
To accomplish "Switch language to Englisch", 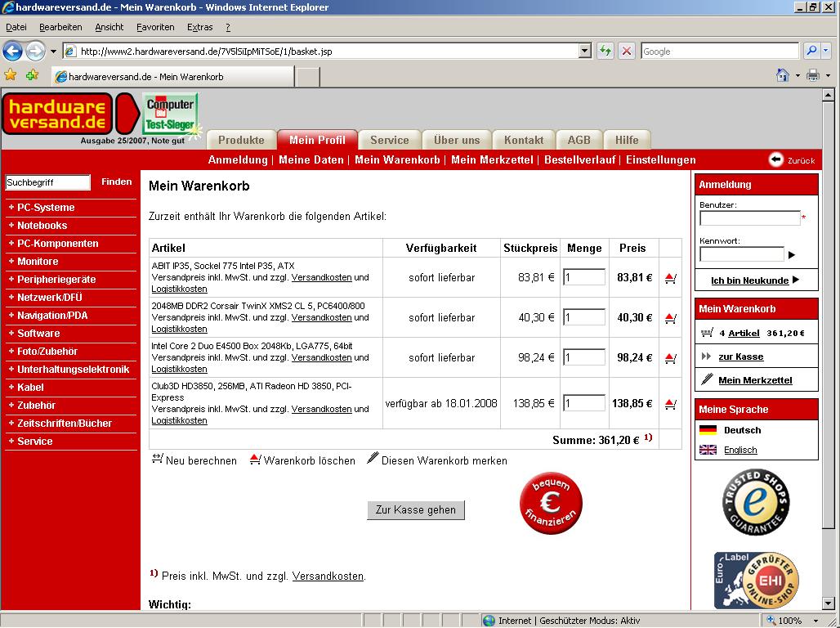I will click(740, 450).
